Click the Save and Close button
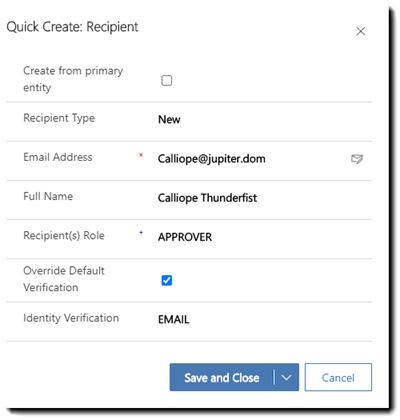 tap(222, 377)
